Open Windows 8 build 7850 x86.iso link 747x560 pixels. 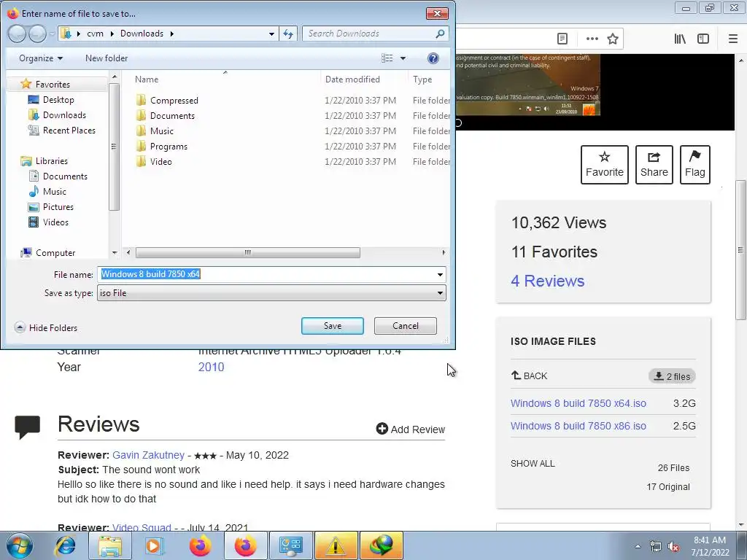click(x=578, y=426)
